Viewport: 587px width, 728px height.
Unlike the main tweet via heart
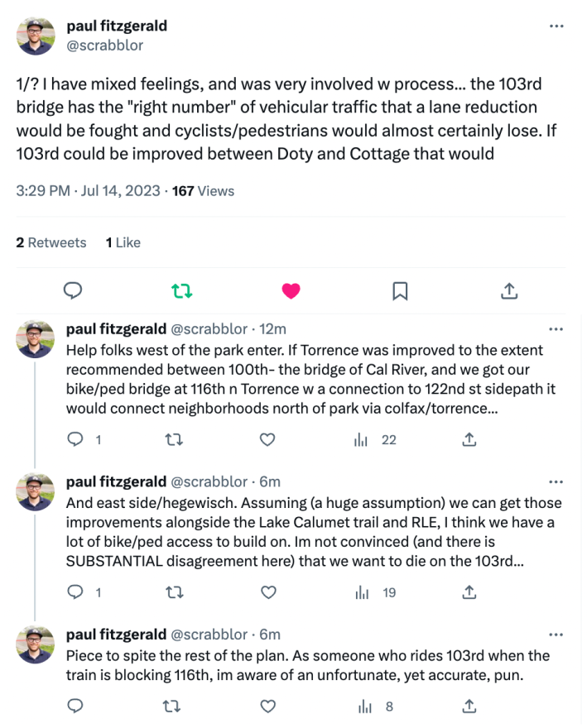[291, 290]
